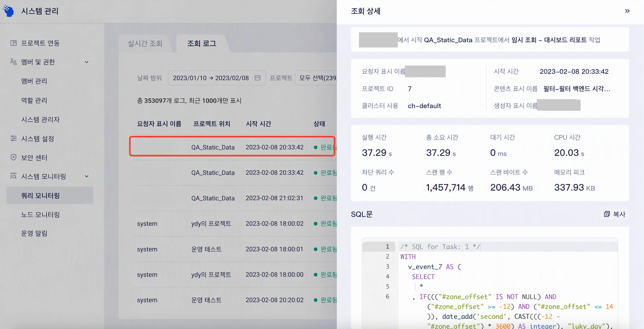Click the 시스템 모니터링 search-list icon

point(14,176)
